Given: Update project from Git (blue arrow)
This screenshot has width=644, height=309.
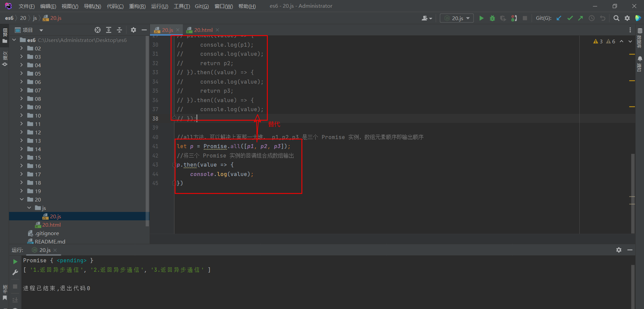Looking at the screenshot, I should pyautogui.click(x=559, y=18).
